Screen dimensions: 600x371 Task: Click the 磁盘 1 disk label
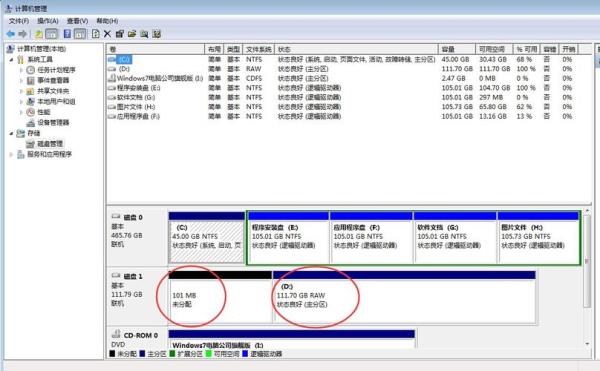(x=134, y=277)
